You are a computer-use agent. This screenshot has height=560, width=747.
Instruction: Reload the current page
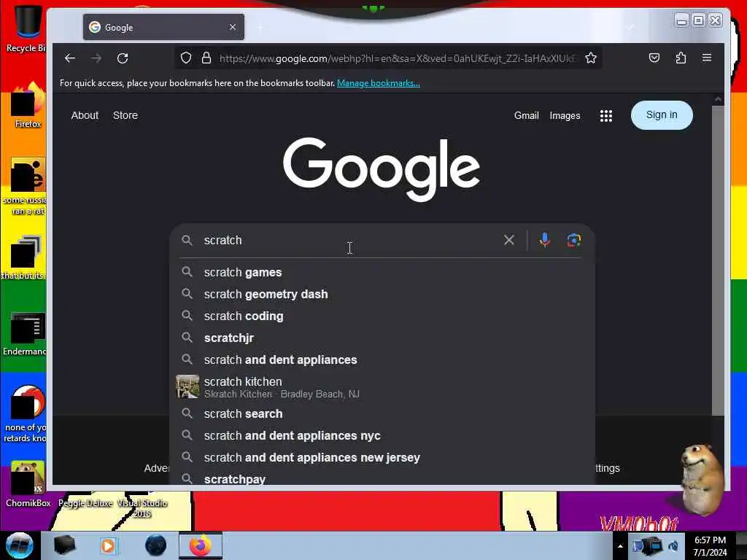coord(123,58)
